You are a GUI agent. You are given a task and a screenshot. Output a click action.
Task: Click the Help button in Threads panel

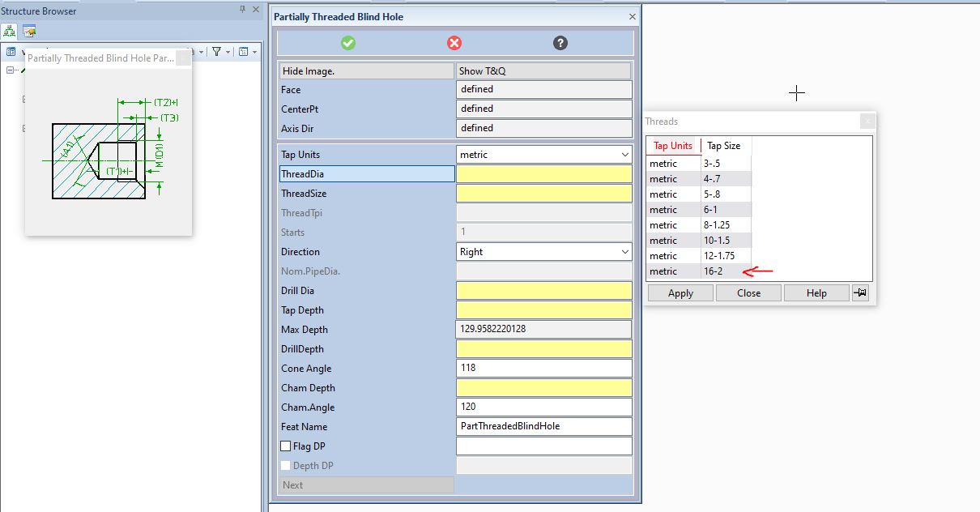[816, 292]
